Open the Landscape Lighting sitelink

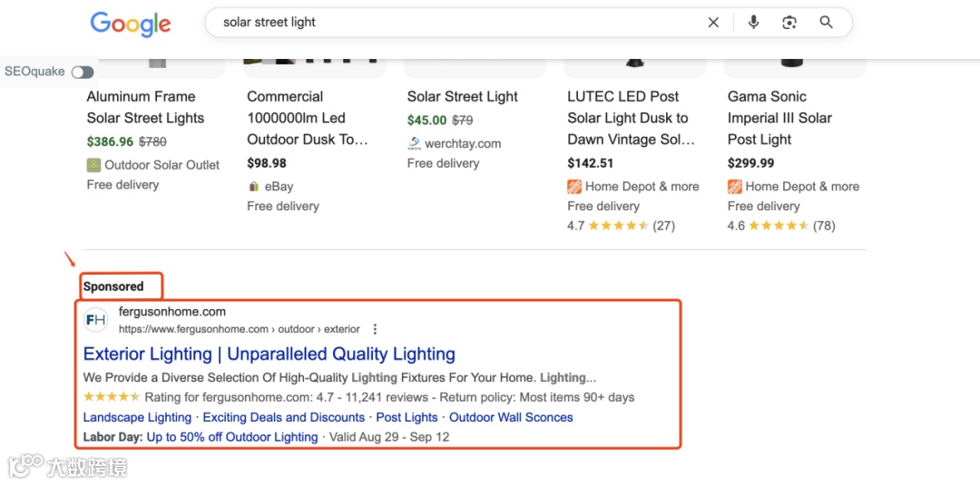pyautogui.click(x=137, y=418)
